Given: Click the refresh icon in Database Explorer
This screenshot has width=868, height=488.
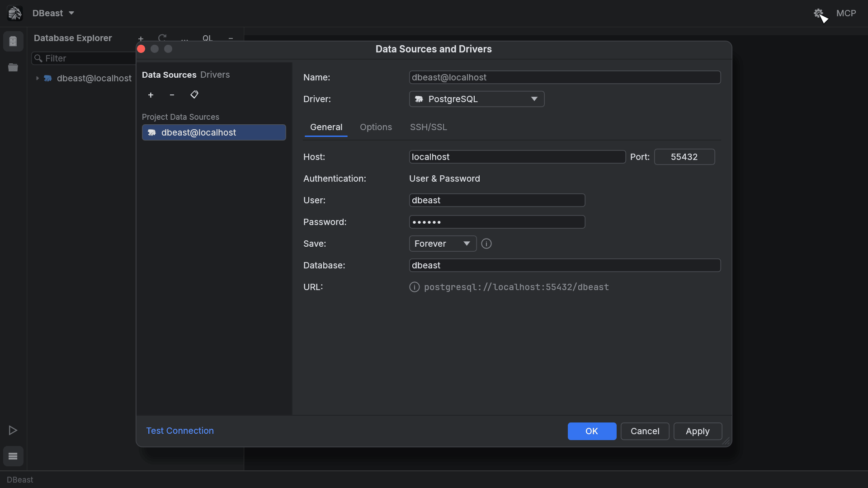Looking at the screenshot, I should click(162, 38).
